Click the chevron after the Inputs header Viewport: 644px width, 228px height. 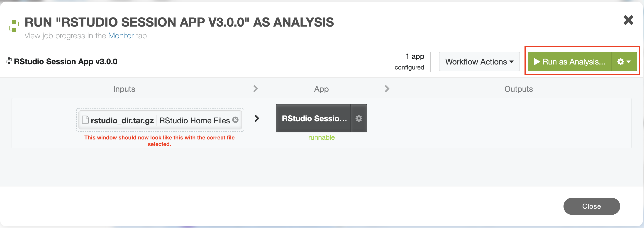[255, 89]
